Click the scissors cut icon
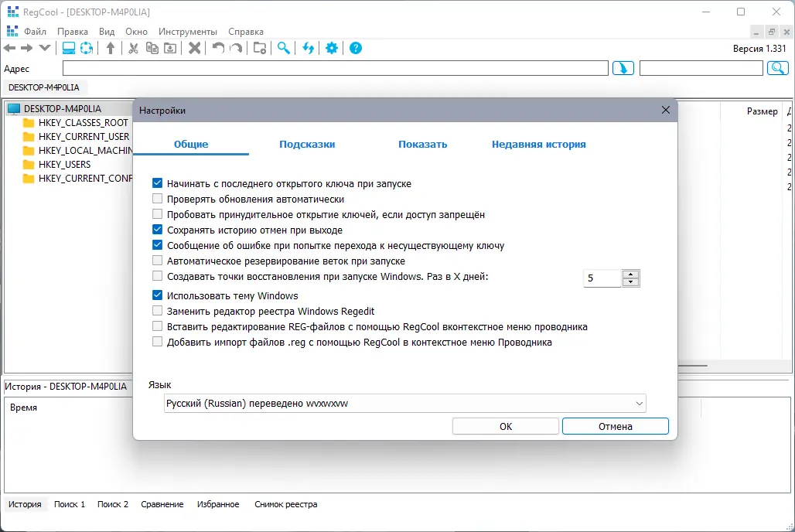The image size is (795, 532). 133,48
